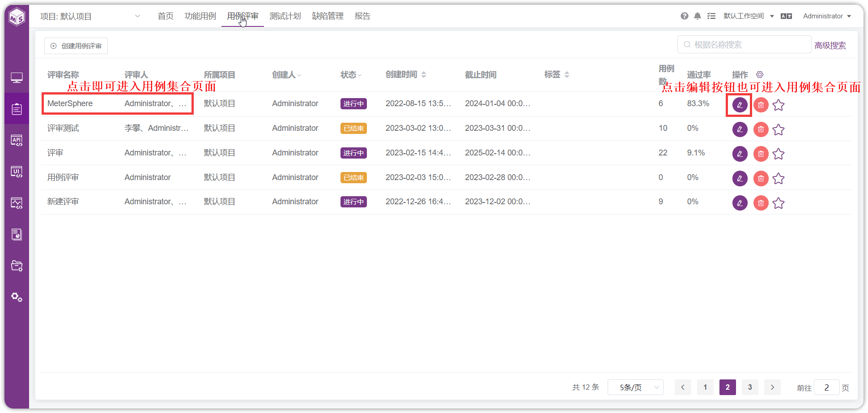The height and width of the screenshot is (413, 868).
Task: Star the 用例评审 review row
Action: 779,178
